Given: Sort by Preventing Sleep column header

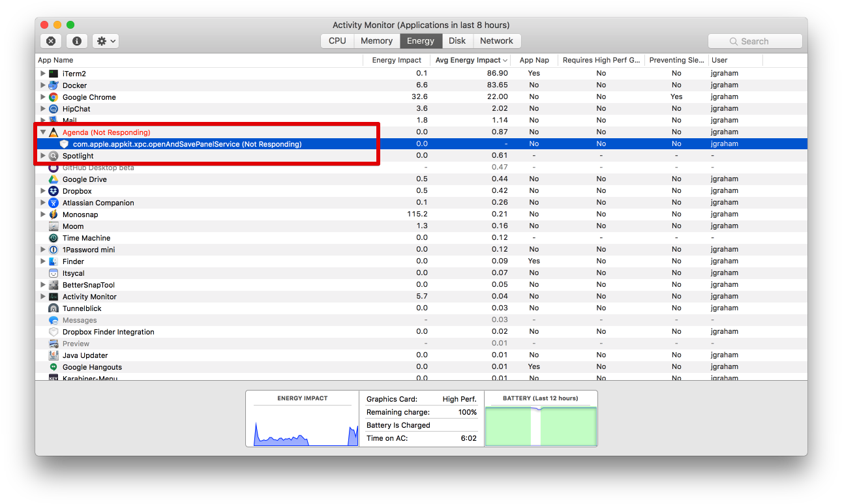Looking at the screenshot, I should pos(676,60).
